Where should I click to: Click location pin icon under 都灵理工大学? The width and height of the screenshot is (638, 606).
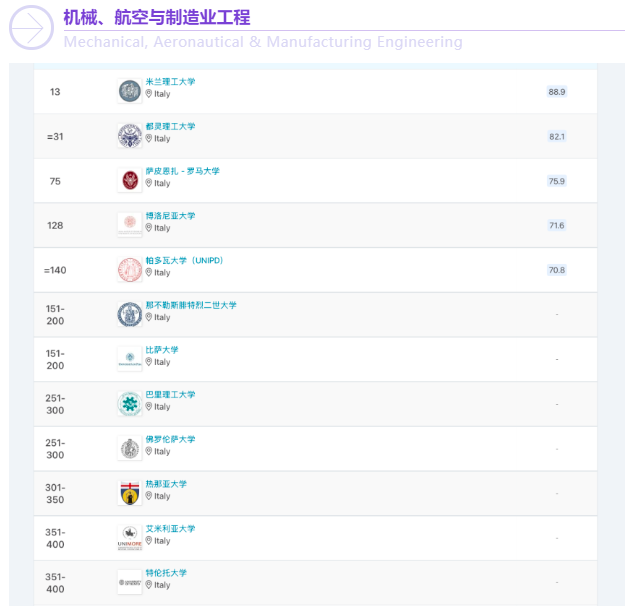pyautogui.click(x=149, y=138)
